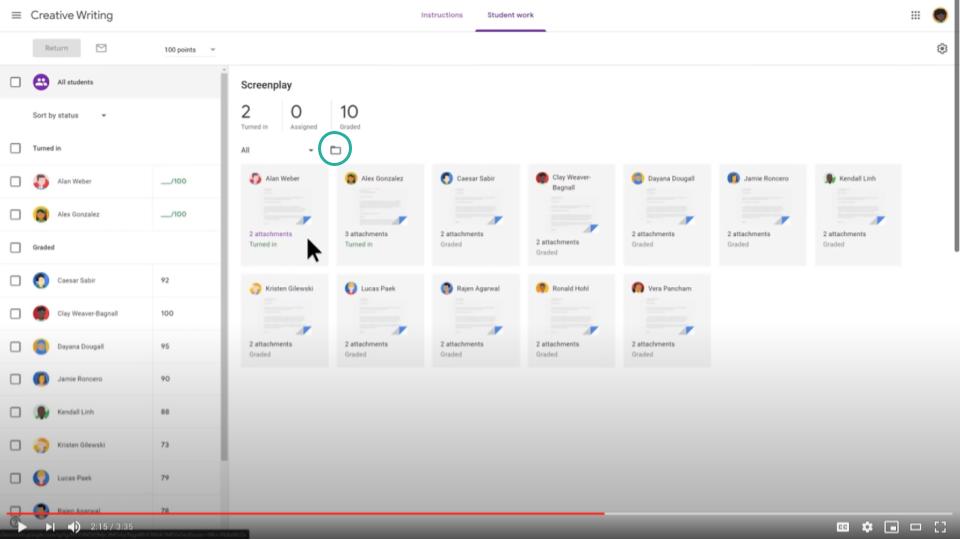
Task: Open assignment settings gear icon
Action: [941, 49]
